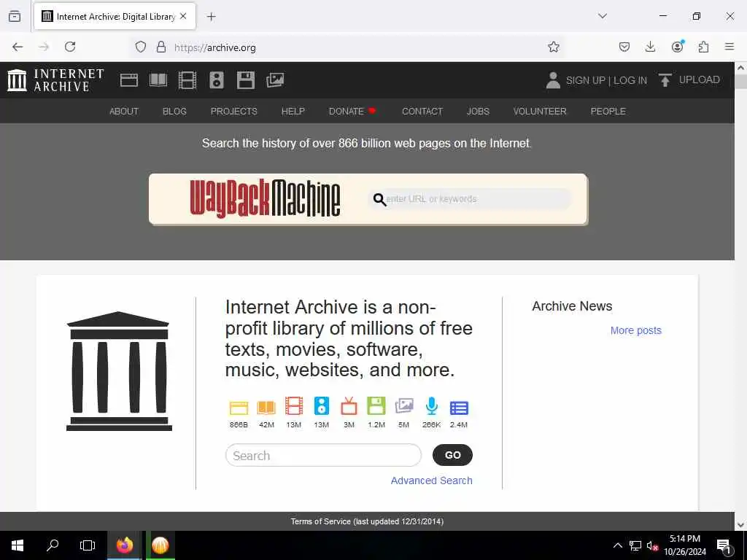Open the 266K microphone concerts icon
The image size is (747, 560).
pyautogui.click(x=432, y=406)
